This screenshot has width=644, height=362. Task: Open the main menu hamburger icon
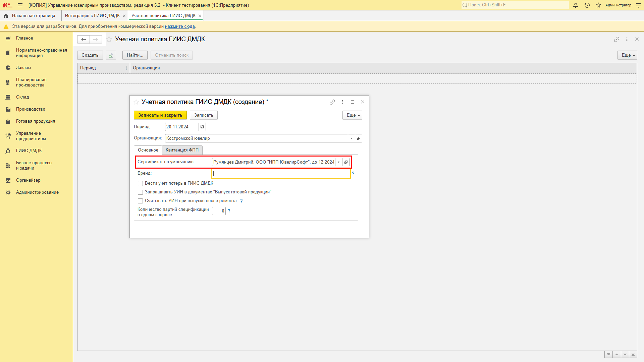pyautogui.click(x=20, y=5)
